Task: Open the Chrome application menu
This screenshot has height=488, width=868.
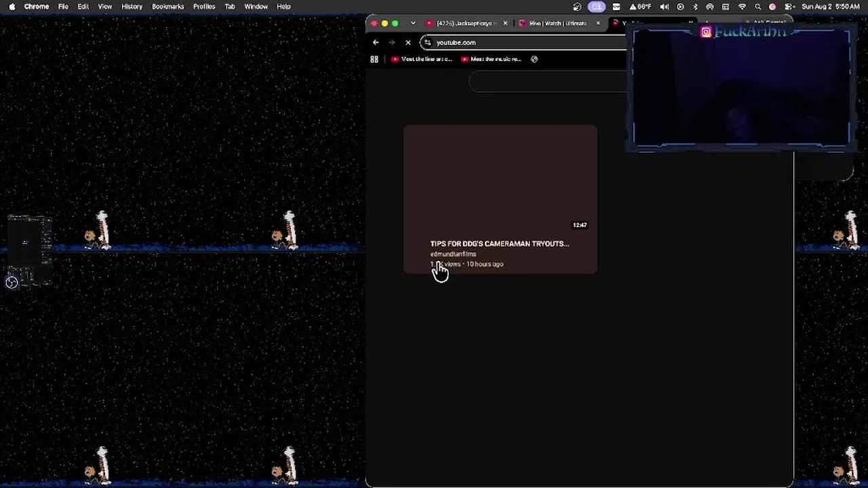Action: pos(37,7)
